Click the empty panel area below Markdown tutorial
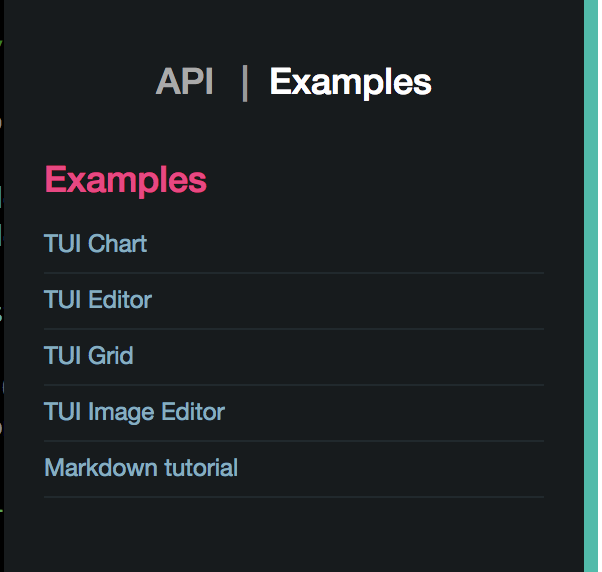Viewport: 602px width, 572px height. point(294,535)
